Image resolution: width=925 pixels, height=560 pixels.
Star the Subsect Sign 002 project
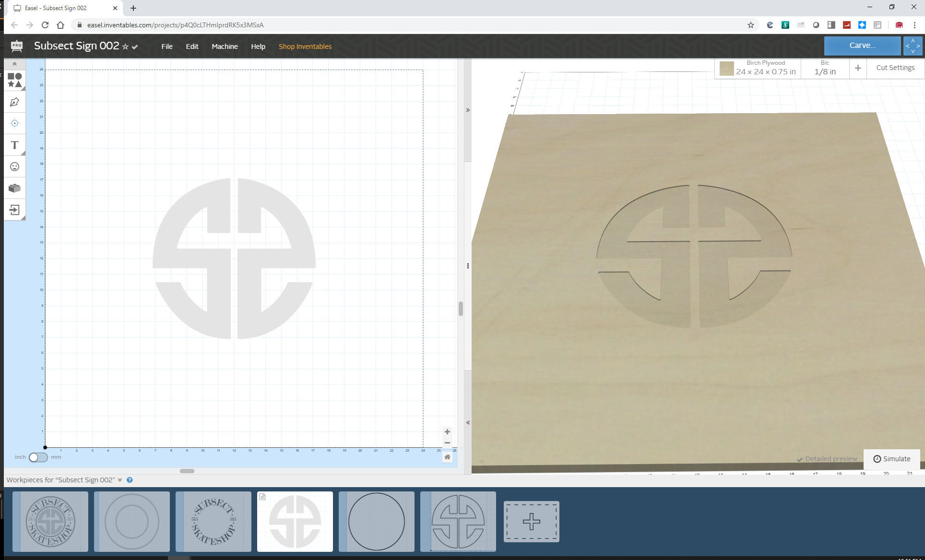coord(125,47)
